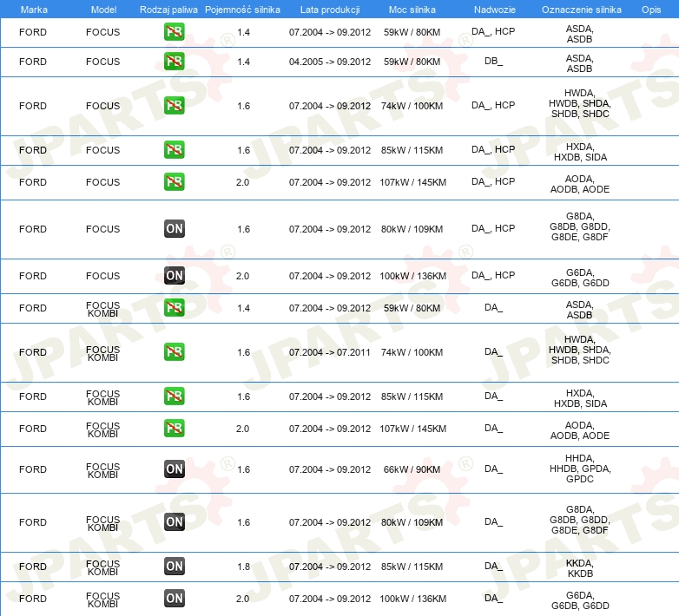Click engine codes KKDA, KKDB
The width and height of the screenshot is (679, 616).
[580, 568]
